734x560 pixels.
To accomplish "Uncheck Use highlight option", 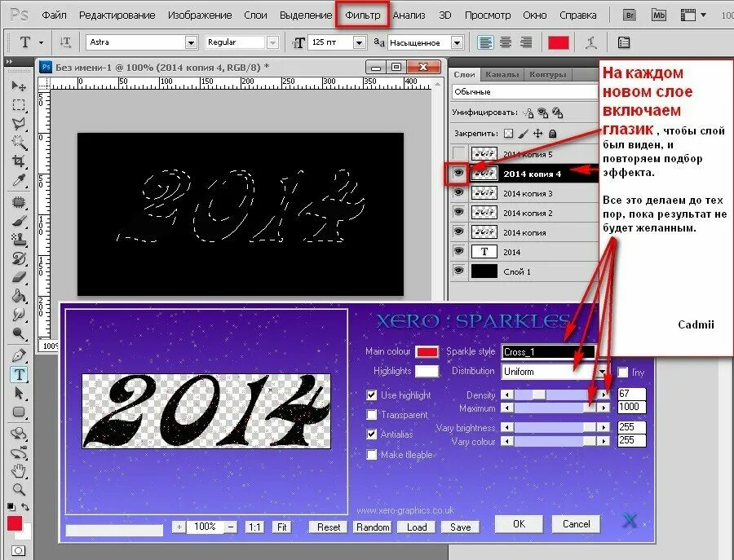I will (x=372, y=395).
